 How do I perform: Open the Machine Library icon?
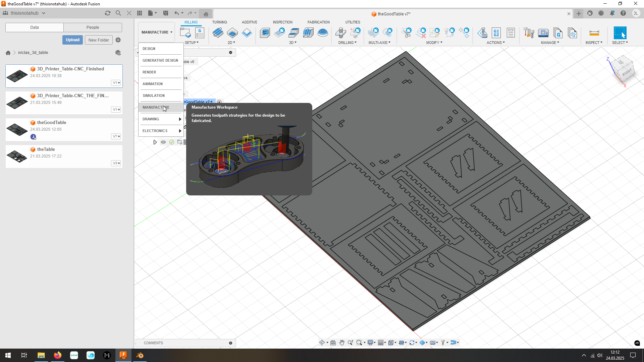point(543,33)
